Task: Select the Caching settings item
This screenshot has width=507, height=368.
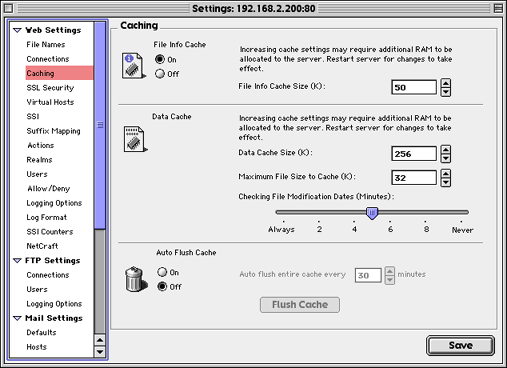Action: click(59, 73)
